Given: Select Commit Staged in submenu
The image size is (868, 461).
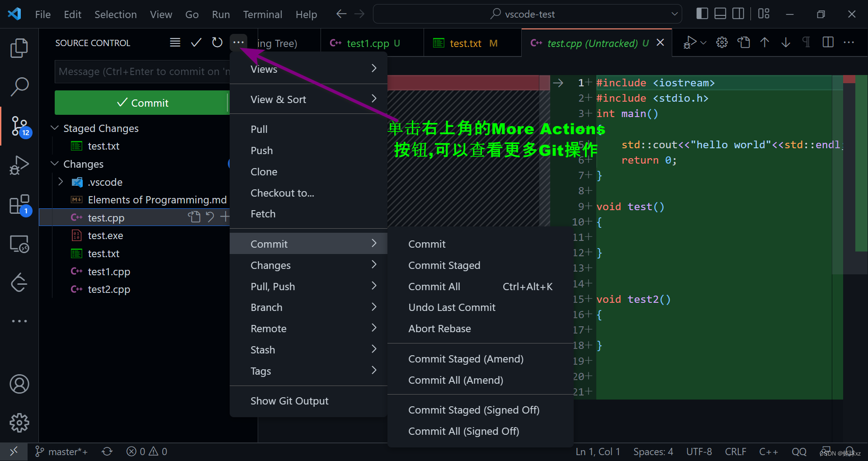Looking at the screenshot, I should point(481,265).
